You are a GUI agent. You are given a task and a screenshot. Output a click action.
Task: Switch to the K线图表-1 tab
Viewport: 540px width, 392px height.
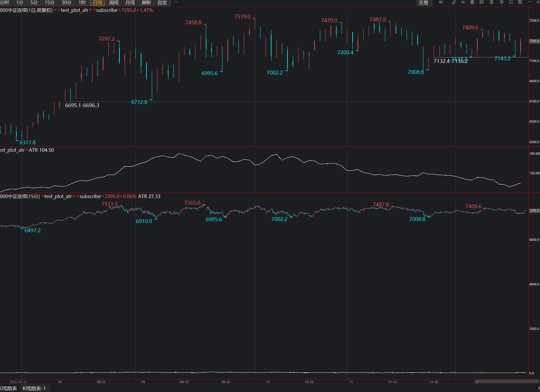tap(34, 388)
